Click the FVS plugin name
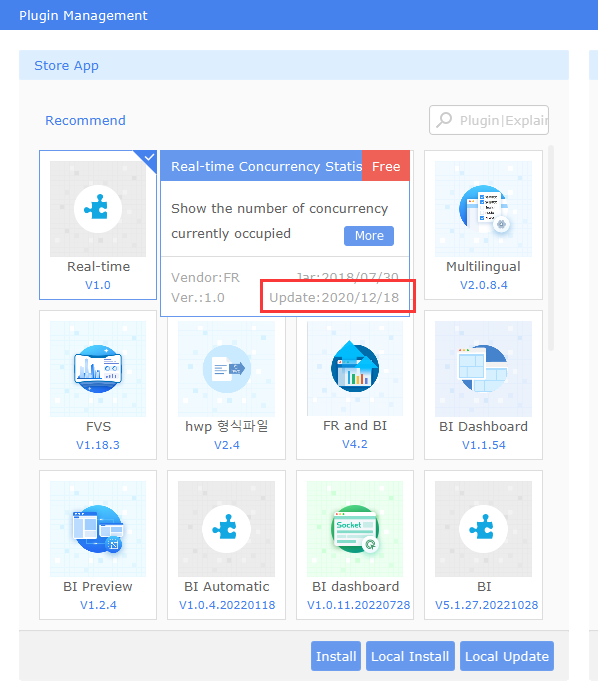This screenshot has height=685, width=598. point(98,426)
